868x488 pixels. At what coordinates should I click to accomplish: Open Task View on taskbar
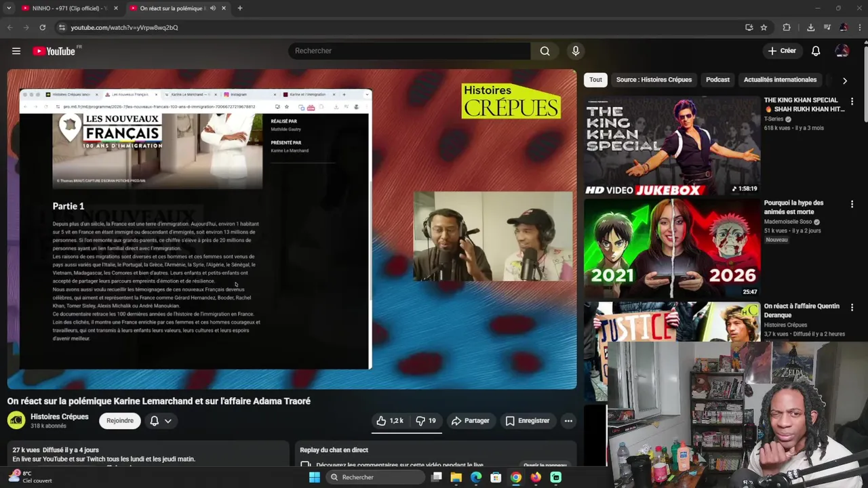(x=437, y=477)
